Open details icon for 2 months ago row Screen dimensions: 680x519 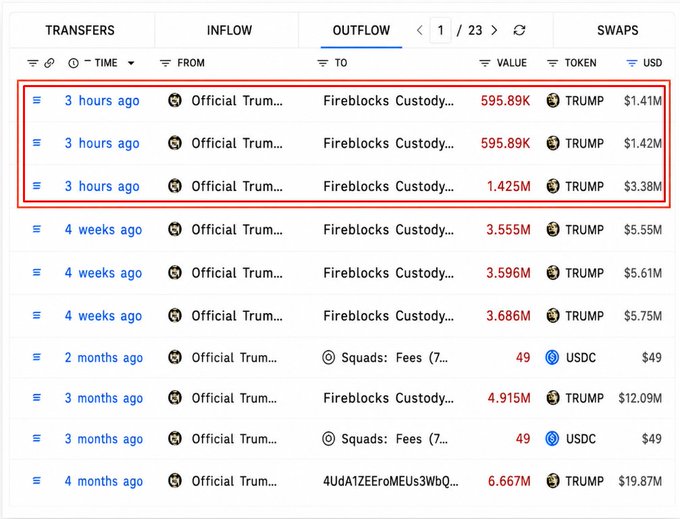tap(37, 357)
